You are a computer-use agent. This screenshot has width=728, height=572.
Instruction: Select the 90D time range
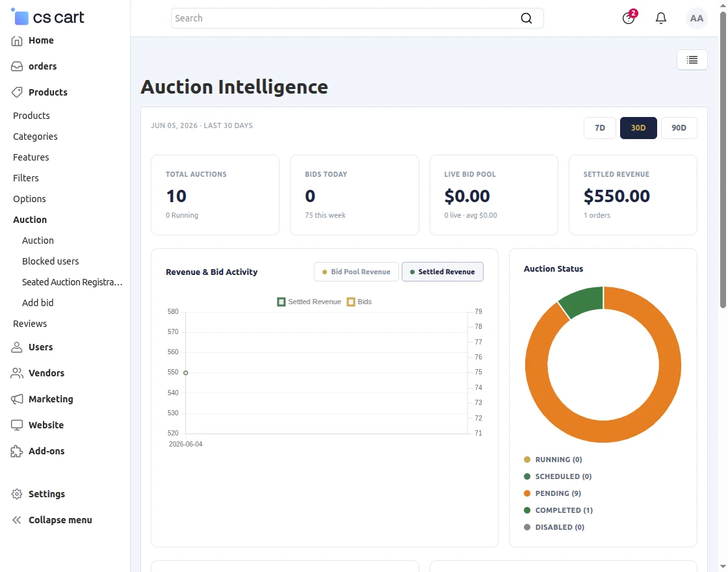679,128
